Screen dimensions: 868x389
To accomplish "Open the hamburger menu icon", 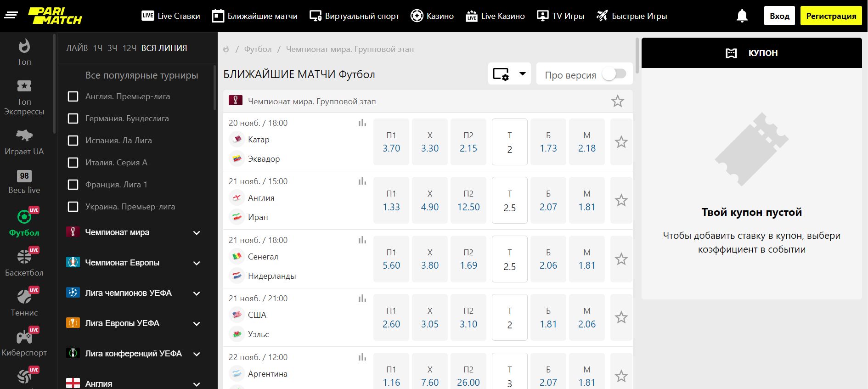I will (x=11, y=16).
